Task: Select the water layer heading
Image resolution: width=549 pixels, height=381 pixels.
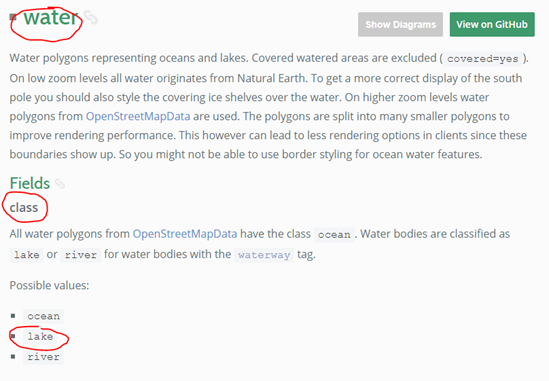Action: (x=51, y=18)
